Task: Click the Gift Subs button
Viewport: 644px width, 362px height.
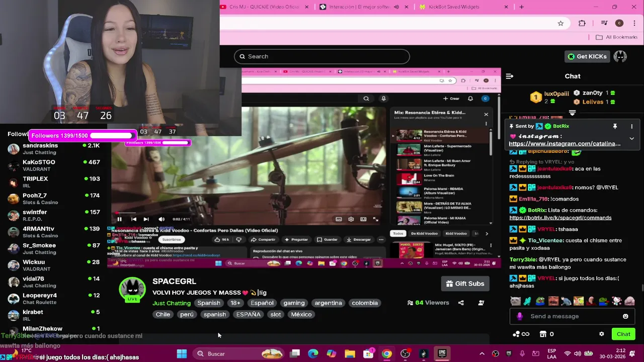Action: [x=465, y=284]
